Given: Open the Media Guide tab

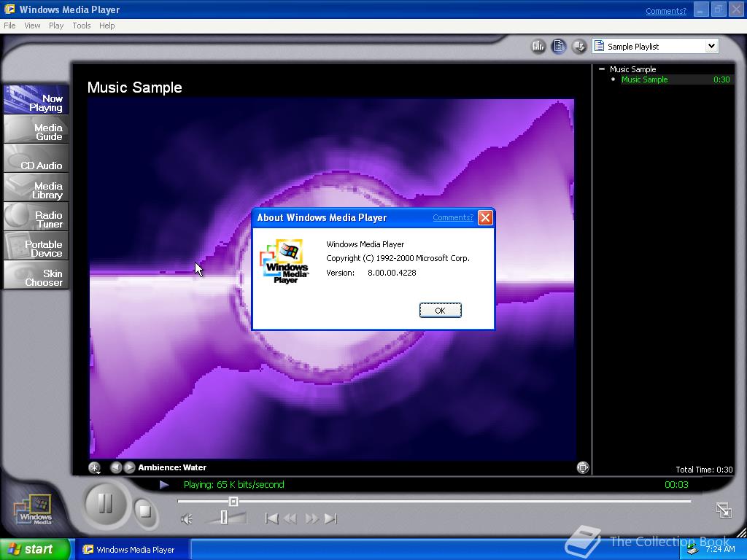Looking at the screenshot, I should 36,130.
